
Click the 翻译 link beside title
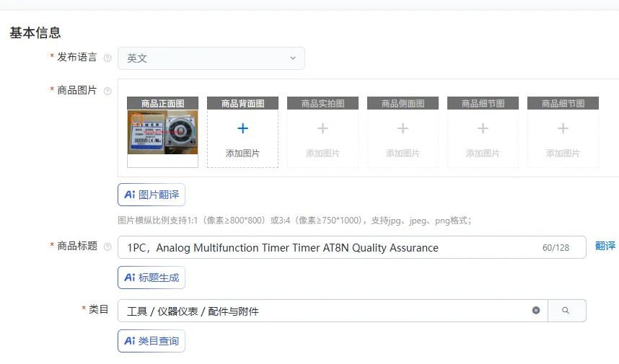(605, 246)
